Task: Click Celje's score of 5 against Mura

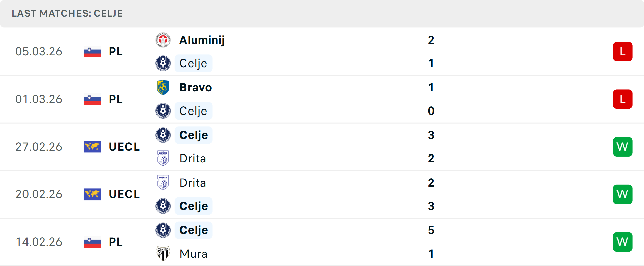Action: click(431, 230)
